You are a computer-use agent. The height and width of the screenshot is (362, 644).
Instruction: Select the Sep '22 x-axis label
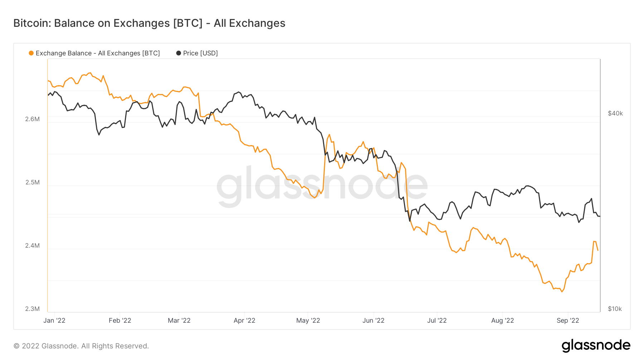tap(568, 321)
